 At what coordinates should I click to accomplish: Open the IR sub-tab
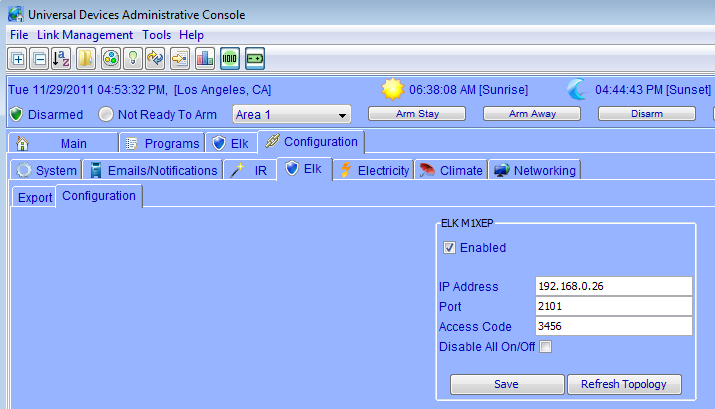tap(250, 170)
